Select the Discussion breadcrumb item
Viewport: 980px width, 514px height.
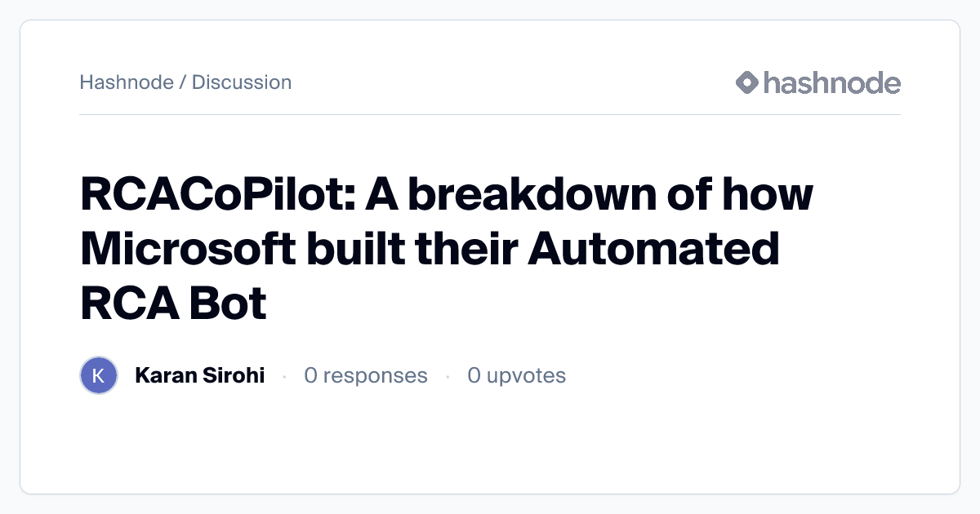tap(242, 82)
